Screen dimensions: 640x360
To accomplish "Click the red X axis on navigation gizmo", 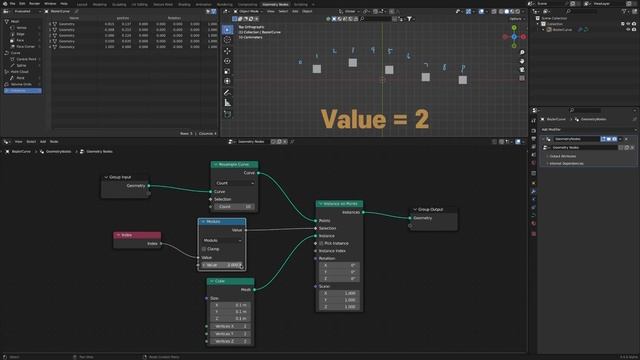I will pyautogui.click(x=523, y=37).
